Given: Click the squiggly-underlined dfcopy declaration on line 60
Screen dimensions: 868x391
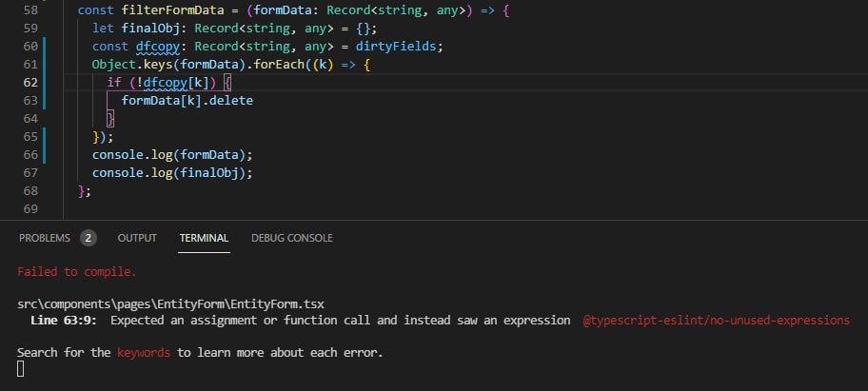Looking at the screenshot, I should (158, 47).
